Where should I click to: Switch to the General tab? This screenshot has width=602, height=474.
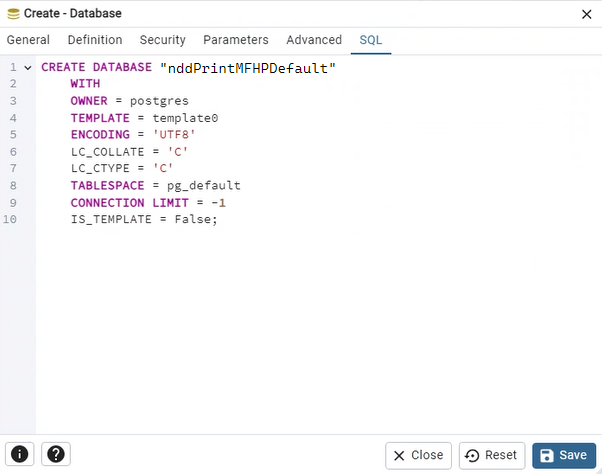coord(28,40)
